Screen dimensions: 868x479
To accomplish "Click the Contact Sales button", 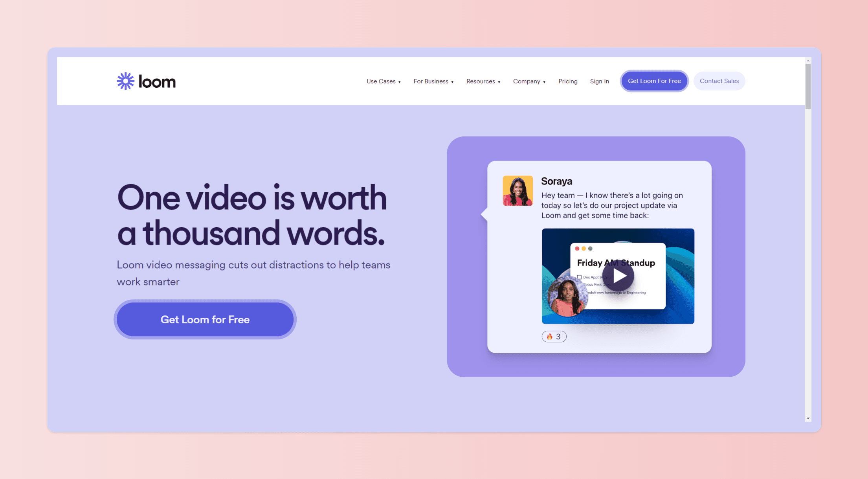I will [x=719, y=81].
